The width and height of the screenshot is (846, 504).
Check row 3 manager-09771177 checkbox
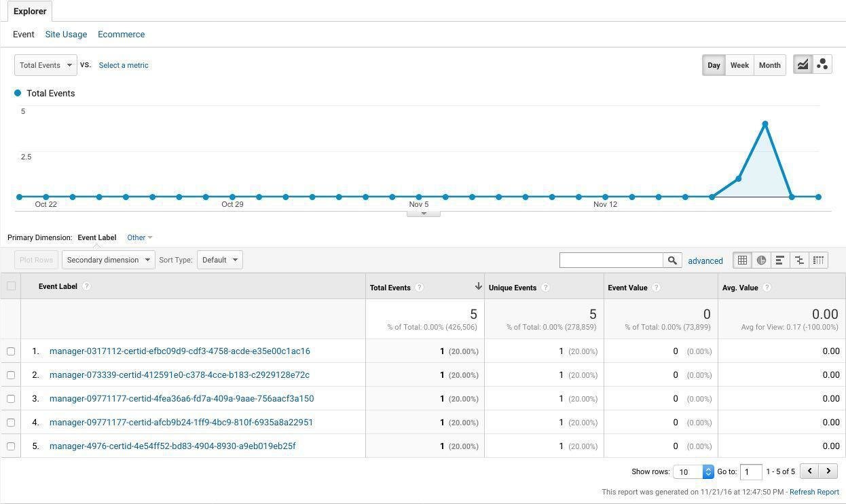(x=11, y=399)
